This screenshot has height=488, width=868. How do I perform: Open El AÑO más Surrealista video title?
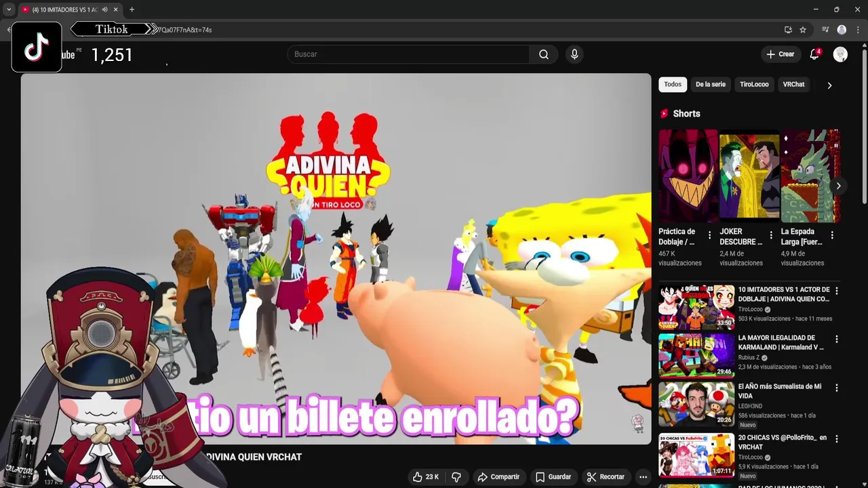[x=780, y=391]
